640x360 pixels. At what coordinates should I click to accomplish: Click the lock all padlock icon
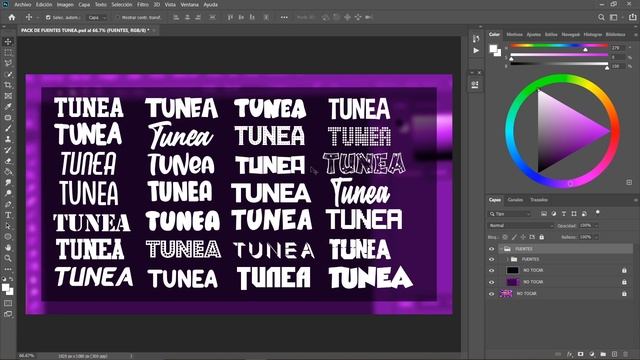point(542,237)
